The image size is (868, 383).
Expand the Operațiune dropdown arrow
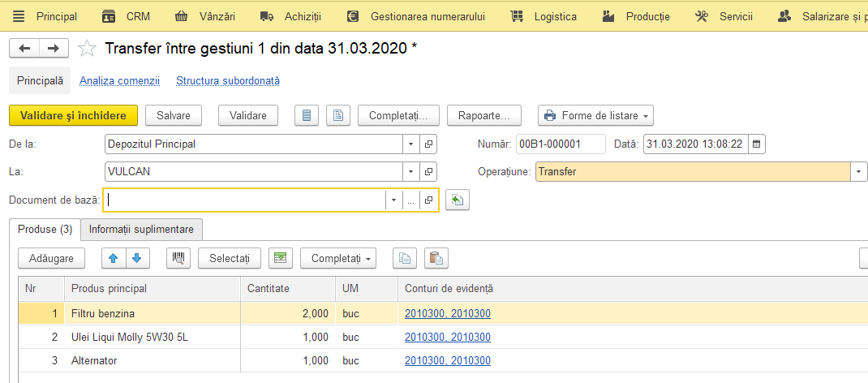pyautogui.click(x=859, y=171)
